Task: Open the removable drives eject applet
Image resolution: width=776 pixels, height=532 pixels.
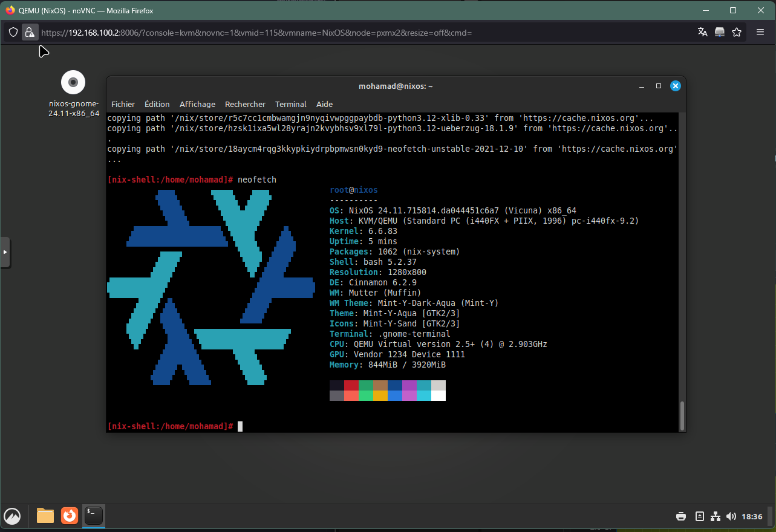Action: click(699, 516)
